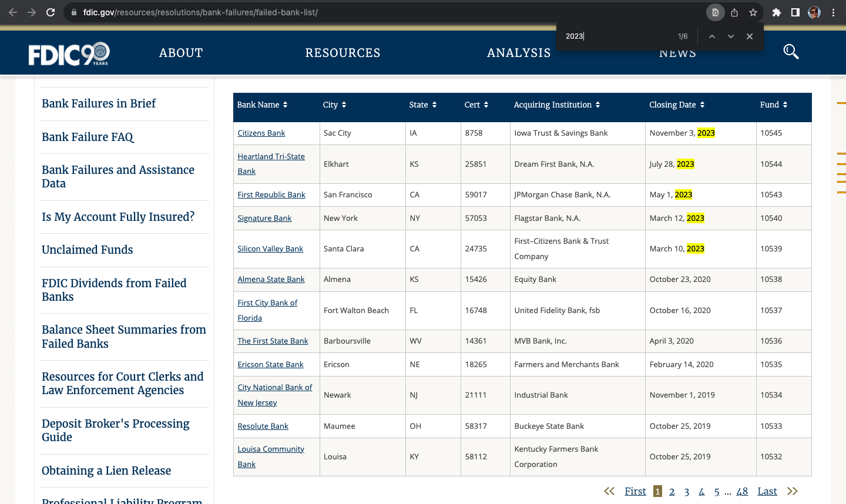The height and width of the screenshot is (504, 846).
Task: Close the find bar
Action: pyautogui.click(x=750, y=36)
